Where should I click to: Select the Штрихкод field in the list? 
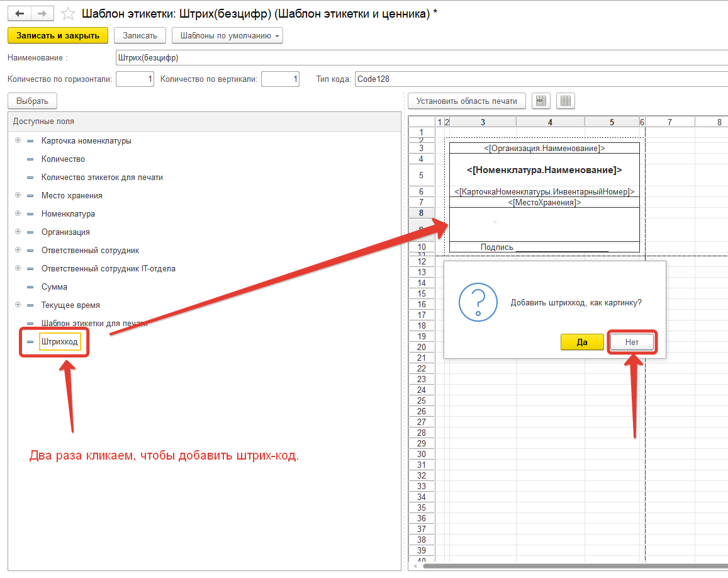click(x=59, y=342)
